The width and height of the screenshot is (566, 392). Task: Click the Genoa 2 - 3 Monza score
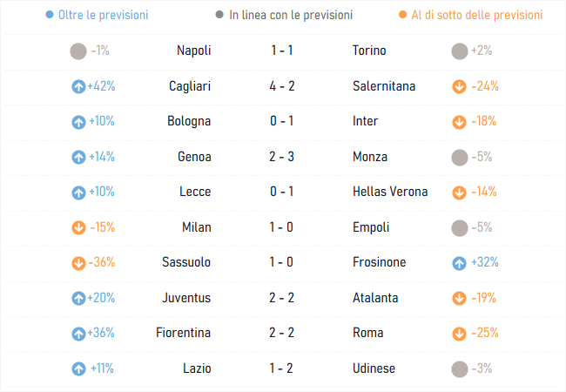(x=281, y=157)
